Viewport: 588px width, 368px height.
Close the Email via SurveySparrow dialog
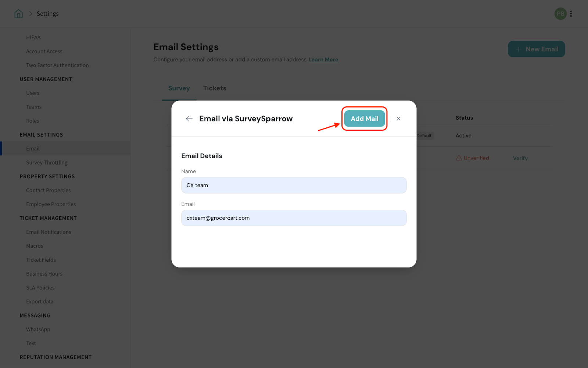(x=398, y=118)
